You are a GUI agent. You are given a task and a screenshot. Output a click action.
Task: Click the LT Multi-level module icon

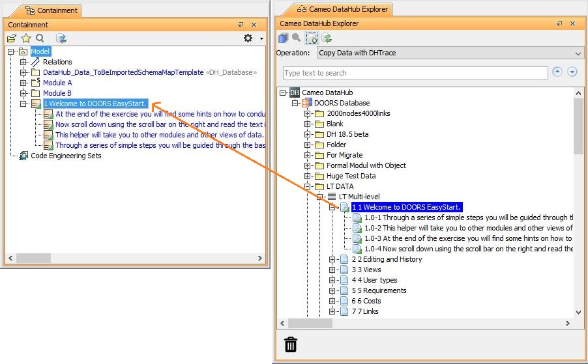tap(332, 197)
